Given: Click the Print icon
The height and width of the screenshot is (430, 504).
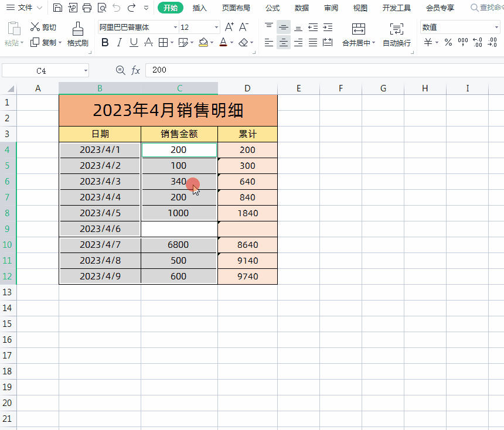Looking at the screenshot, I should pos(87,8).
